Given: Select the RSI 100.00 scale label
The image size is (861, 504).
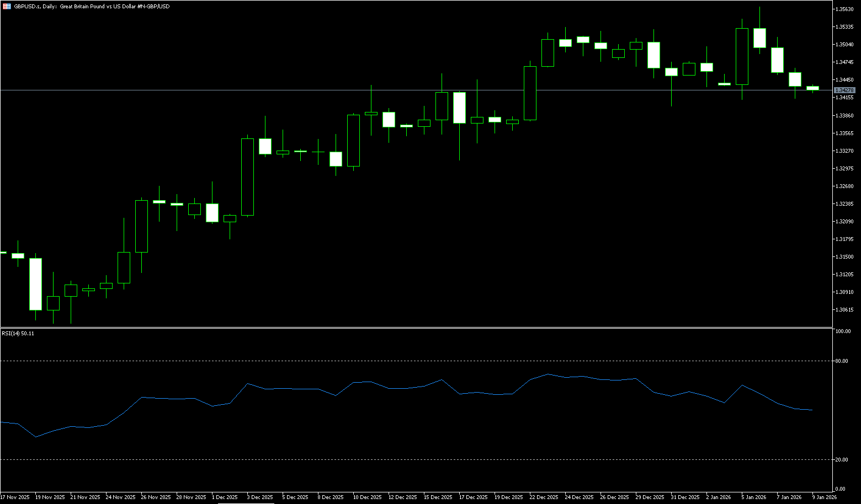Looking at the screenshot, I should [843, 331].
